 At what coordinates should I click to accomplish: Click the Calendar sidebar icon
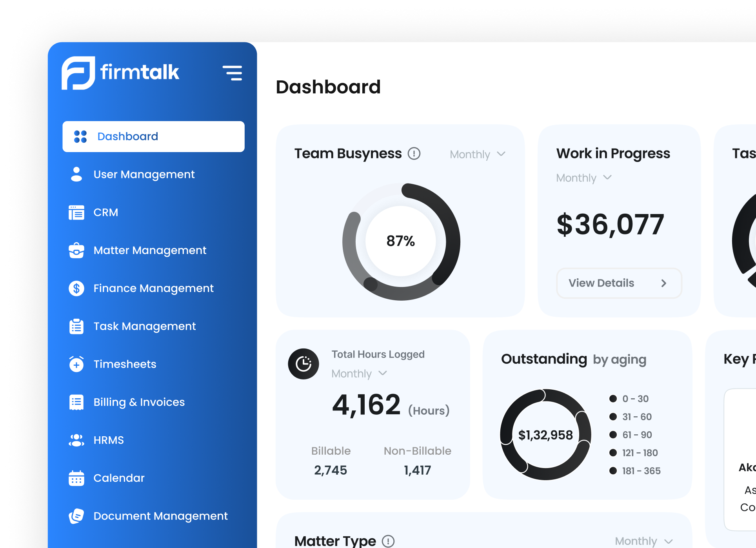(x=76, y=478)
